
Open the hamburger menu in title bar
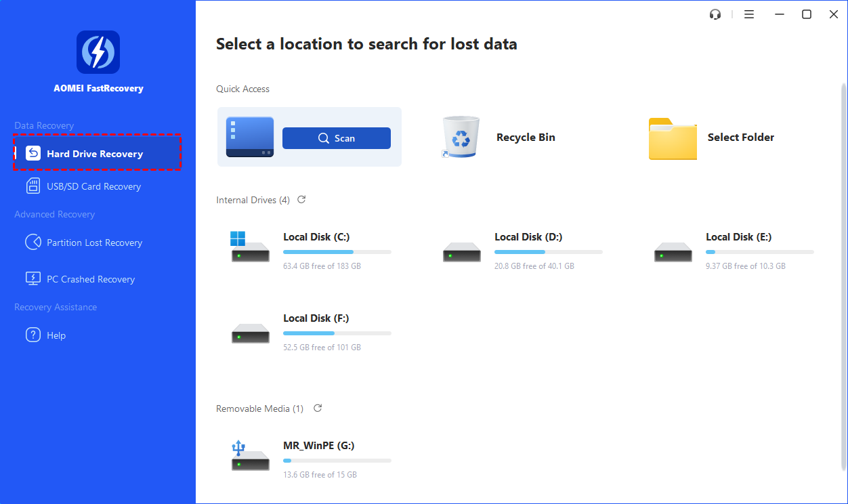[749, 14]
